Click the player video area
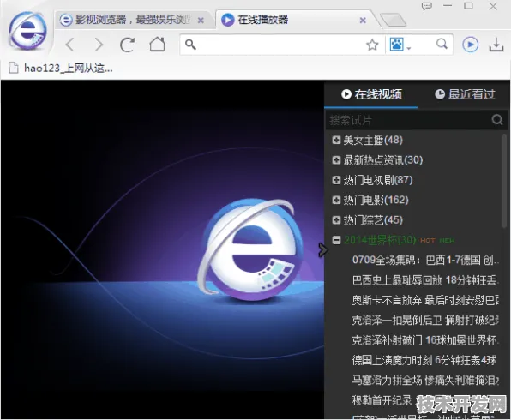511x420 pixels. tap(162, 249)
